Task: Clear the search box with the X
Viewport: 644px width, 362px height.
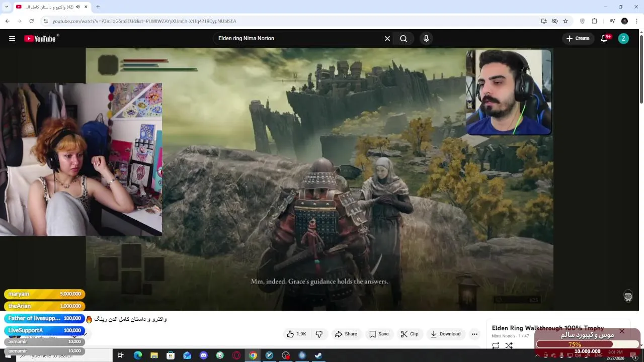Action: click(x=387, y=39)
